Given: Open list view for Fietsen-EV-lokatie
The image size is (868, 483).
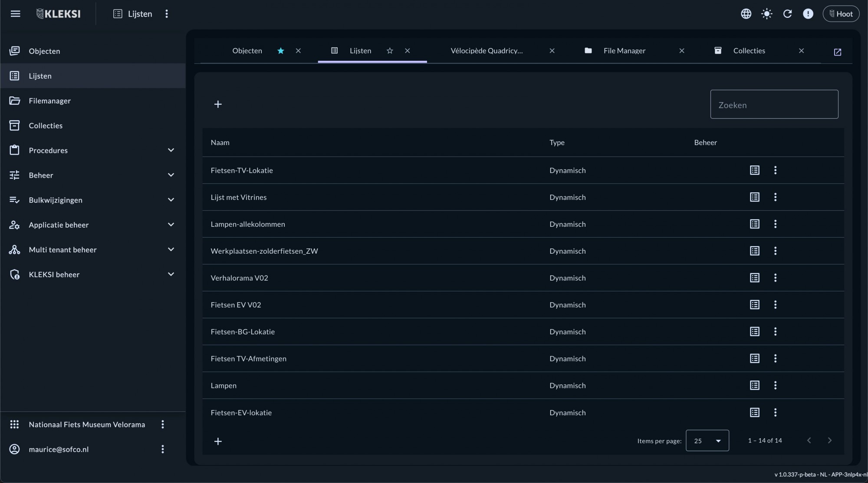Looking at the screenshot, I should tap(755, 413).
